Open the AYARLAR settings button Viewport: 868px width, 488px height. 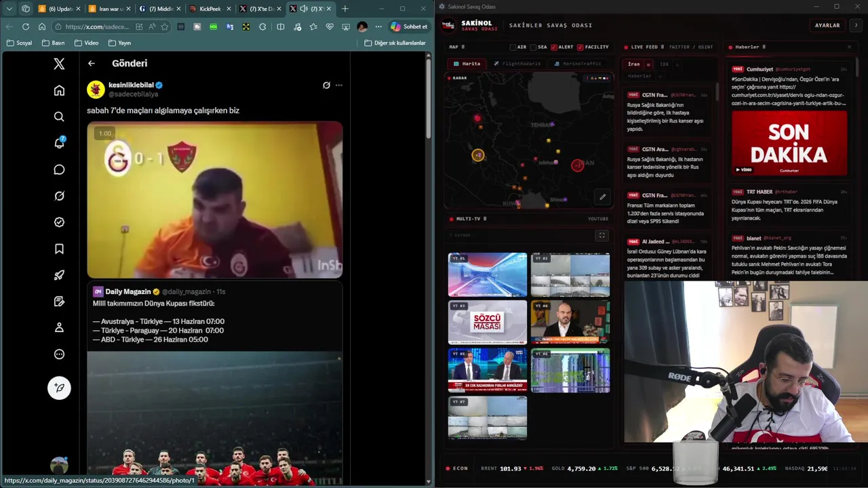tap(827, 25)
